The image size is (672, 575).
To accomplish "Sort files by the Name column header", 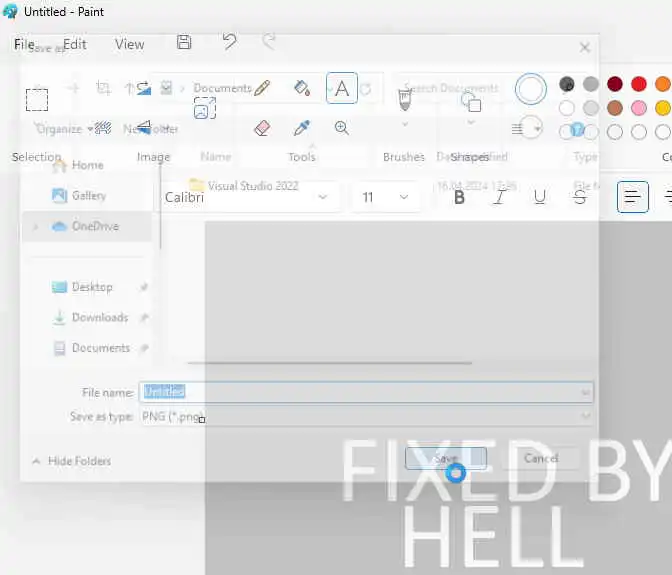I will coord(216,157).
